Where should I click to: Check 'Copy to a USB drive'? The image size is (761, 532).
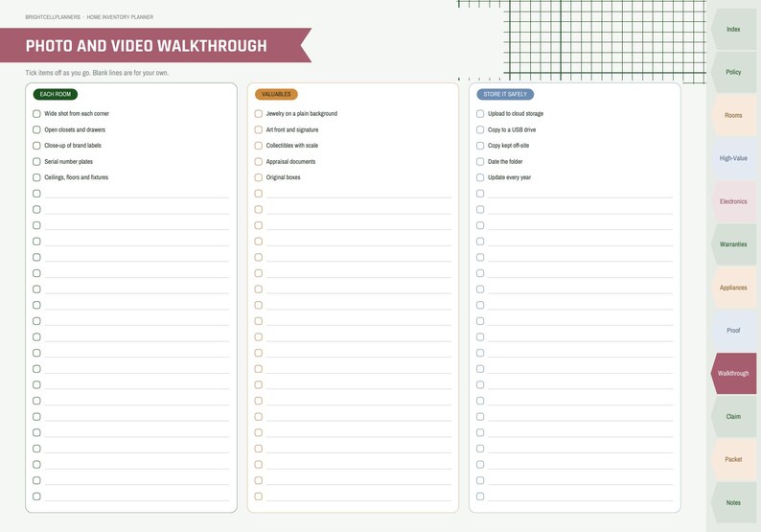(480, 129)
